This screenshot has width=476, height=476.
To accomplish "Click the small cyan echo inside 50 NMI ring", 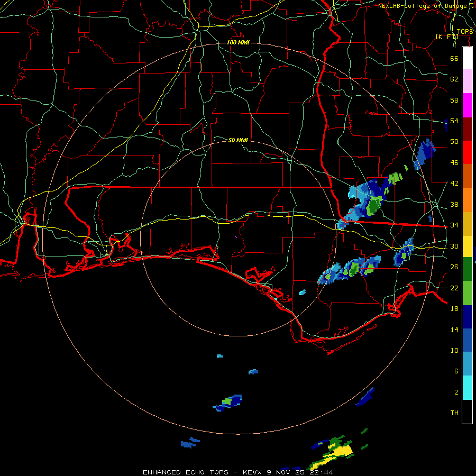I will pos(303,292).
